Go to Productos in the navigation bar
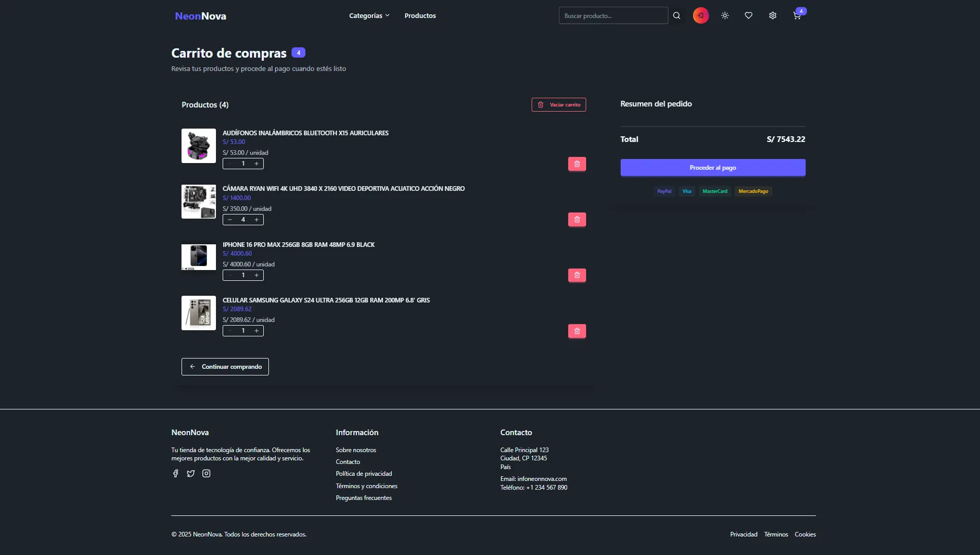Image resolution: width=980 pixels, height=555 pixels. pos(420,15)
